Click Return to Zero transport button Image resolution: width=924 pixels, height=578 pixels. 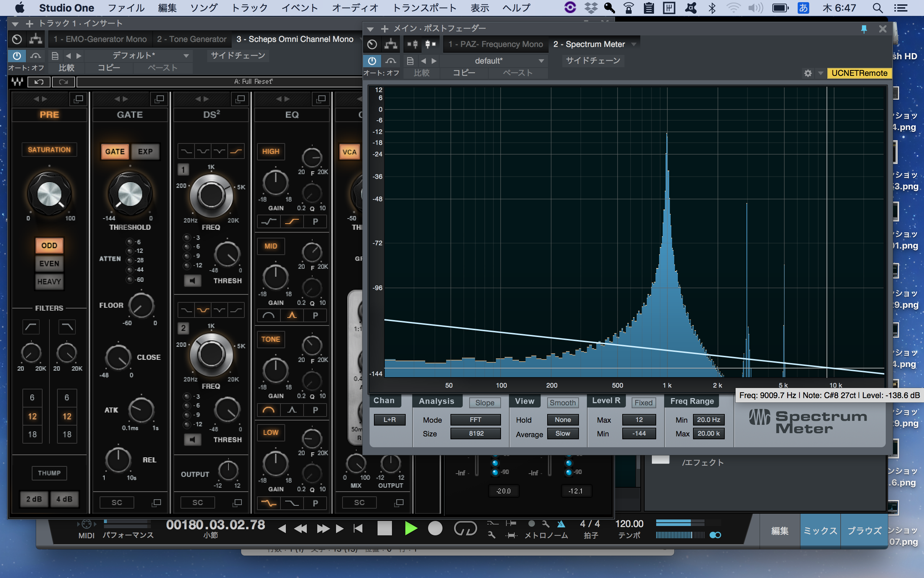[358, 529]
